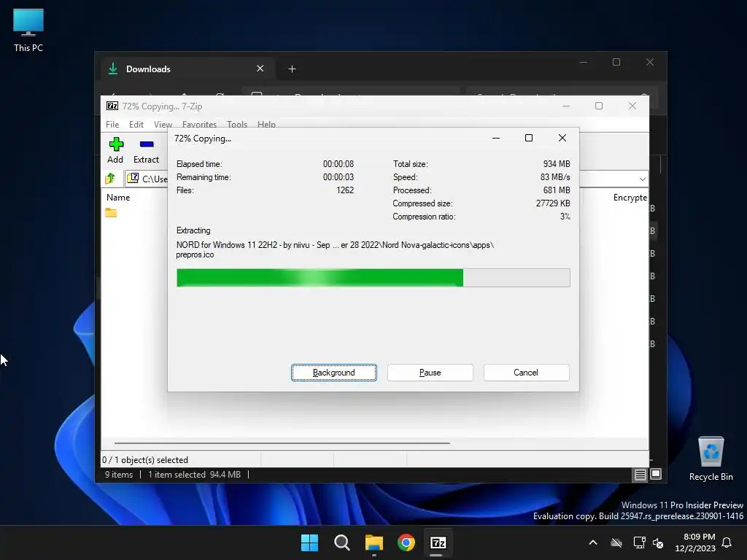Click the muted volume tray icon
Image resolution: width=747 pixels, height=560 pixels.
point(659,542)
